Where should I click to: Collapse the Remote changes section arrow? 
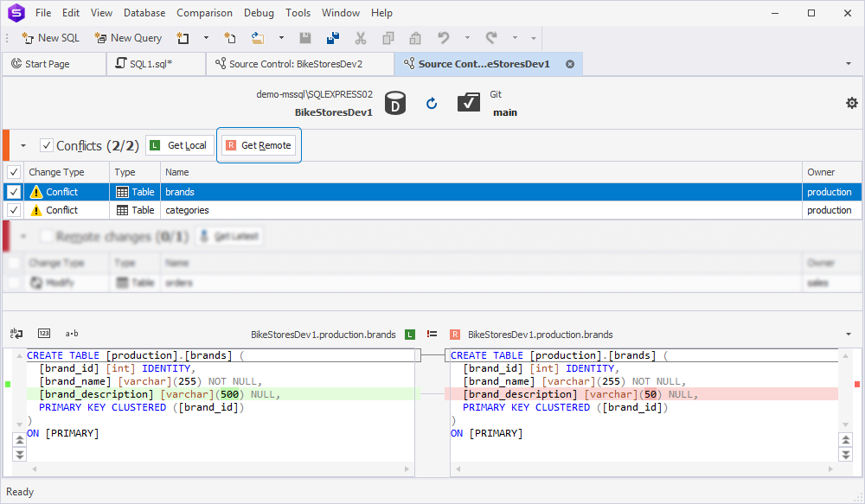click(x=23, y=237)
